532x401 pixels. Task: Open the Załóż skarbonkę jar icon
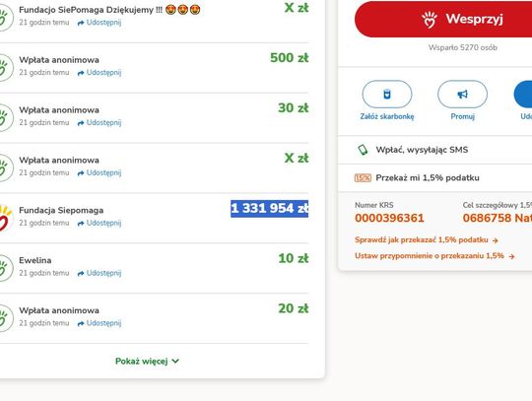(x=387, y=94)
